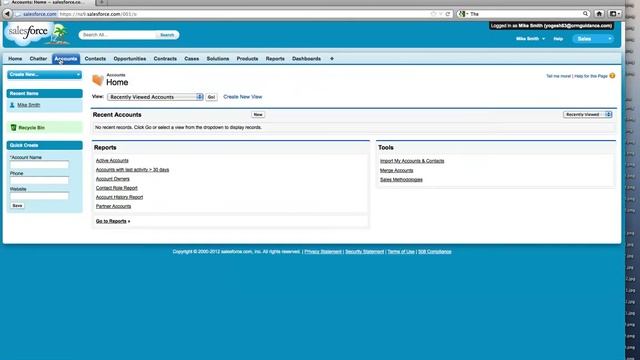Click the Search button
Screen dimensions: 640x360
(x=167, y=35)
